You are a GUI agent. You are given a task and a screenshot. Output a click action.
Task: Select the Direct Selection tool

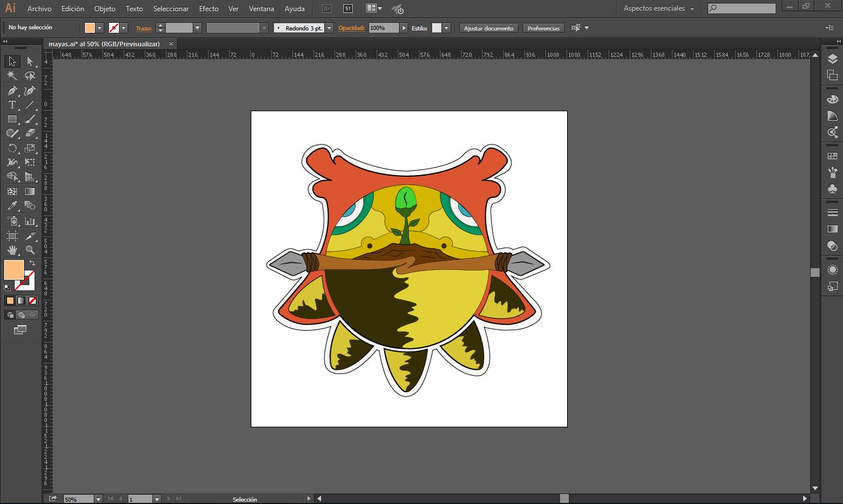[30, 61]
